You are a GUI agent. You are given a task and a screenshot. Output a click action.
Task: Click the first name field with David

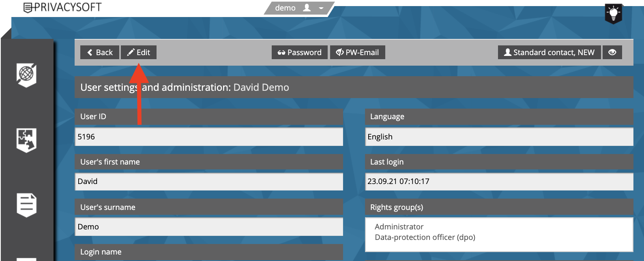coord(209,181)
